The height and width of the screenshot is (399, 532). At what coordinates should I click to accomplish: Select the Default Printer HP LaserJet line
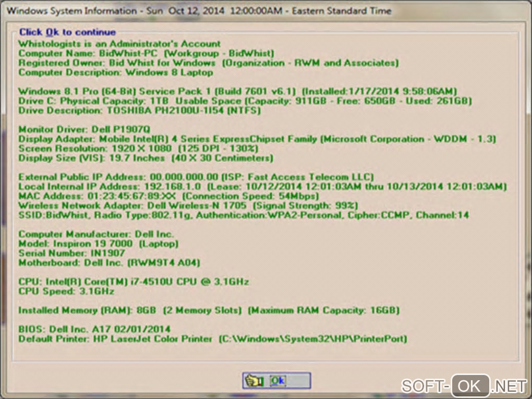(x=213, y=338)
